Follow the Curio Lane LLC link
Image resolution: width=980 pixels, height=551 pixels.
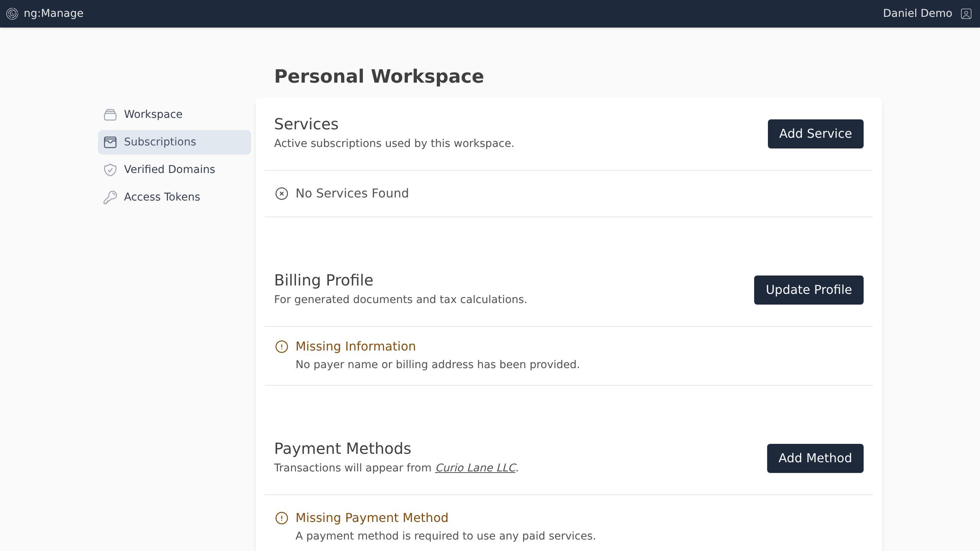click(475, 468)
